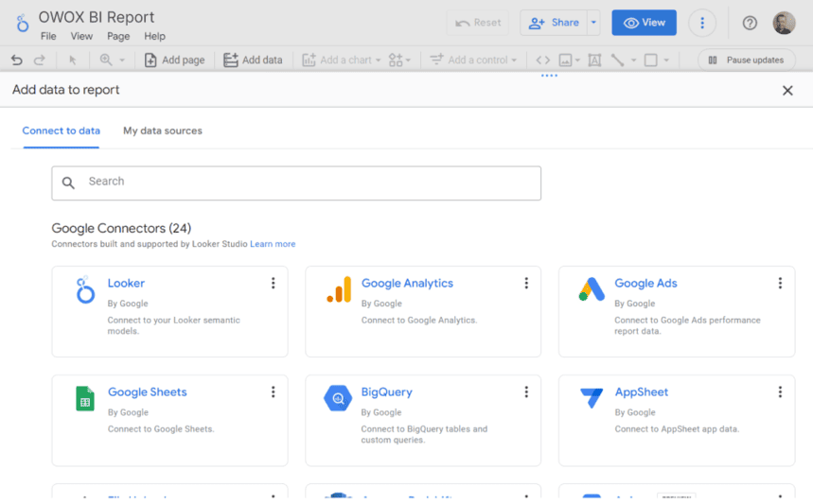This screenshot has width=813, height=504.
Task: Open Google Analytics connector options menu
Action: click(526, 283)
